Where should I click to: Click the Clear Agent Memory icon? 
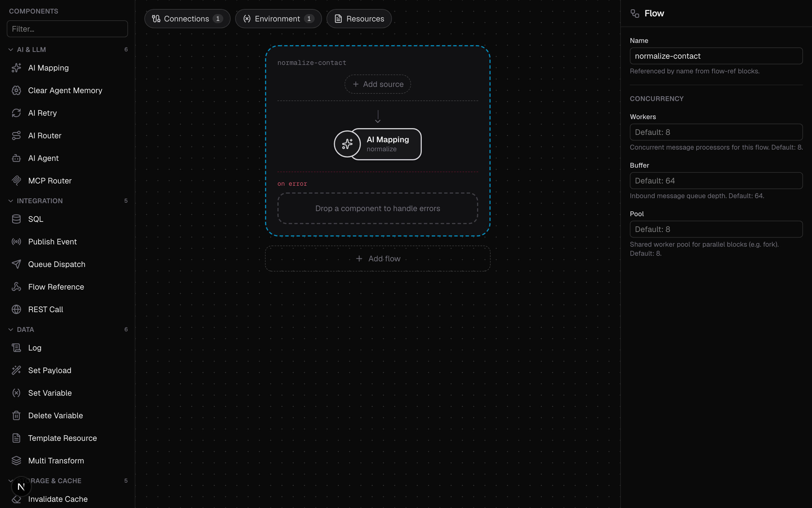pos(16,90)
